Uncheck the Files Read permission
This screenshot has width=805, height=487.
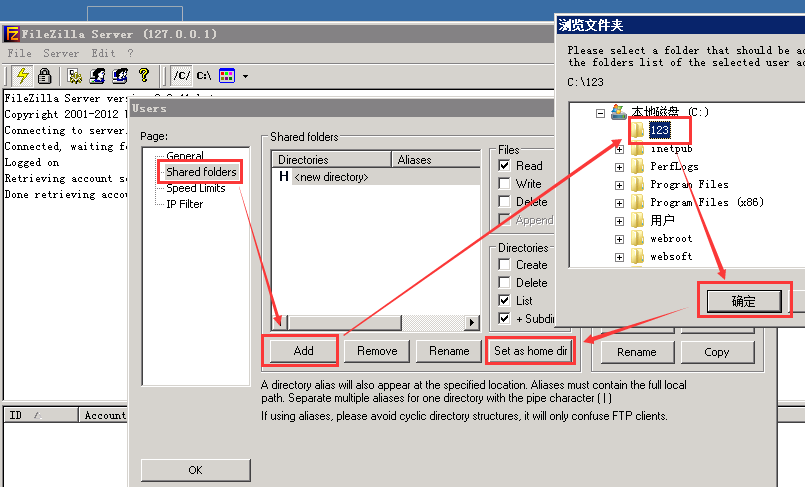point(505,166)
